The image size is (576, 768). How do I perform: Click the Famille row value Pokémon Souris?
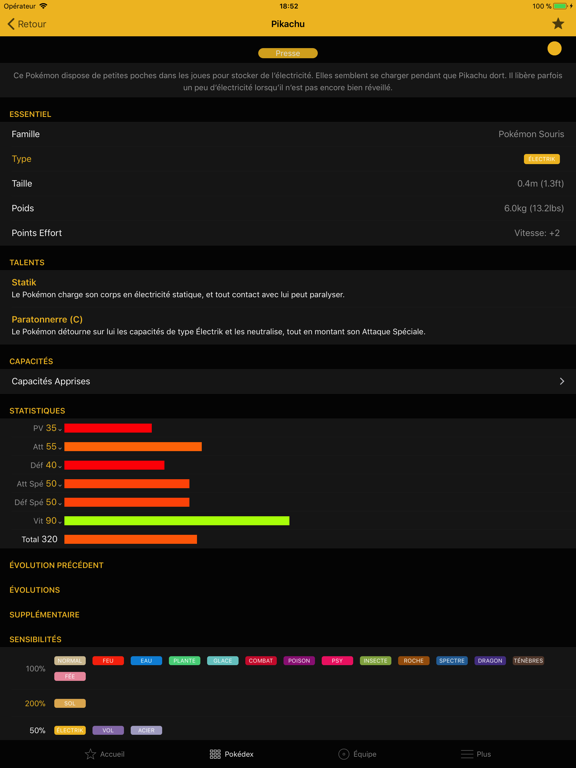coord(531,134)
